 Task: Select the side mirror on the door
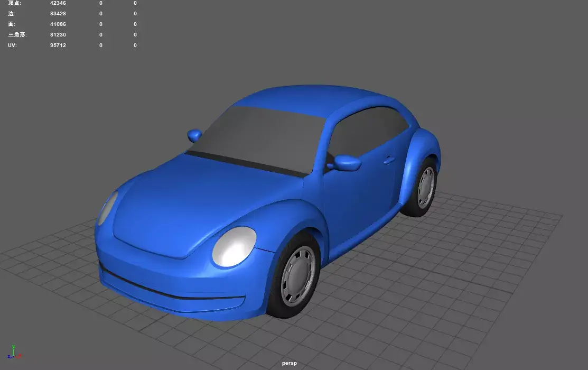pyautogui.click(x=346, y=162)
